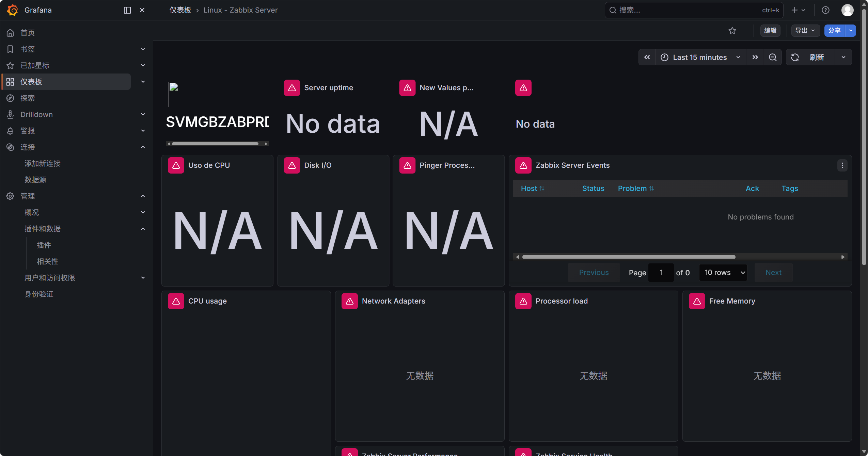
Task: Sort events table by Problem column
Action: point(636,189)
